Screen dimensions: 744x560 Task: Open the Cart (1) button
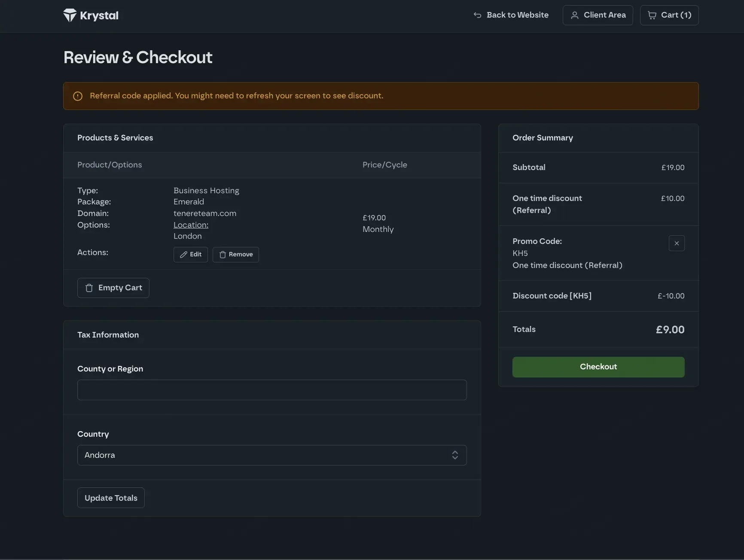[x=669, y=15]
